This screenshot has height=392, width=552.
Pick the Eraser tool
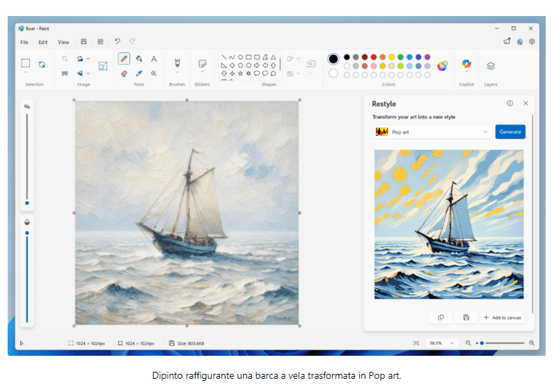pyautogui.click(x=124, y=73)
